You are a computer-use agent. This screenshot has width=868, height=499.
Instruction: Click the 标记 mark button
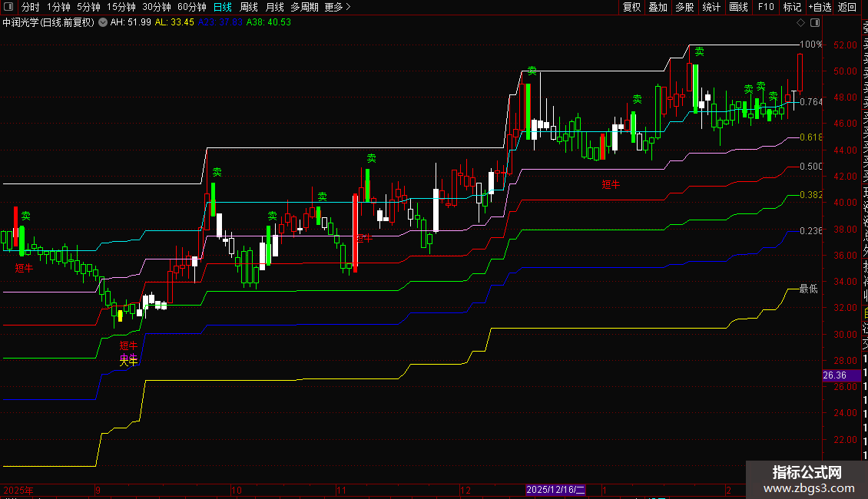click(792, 7)
